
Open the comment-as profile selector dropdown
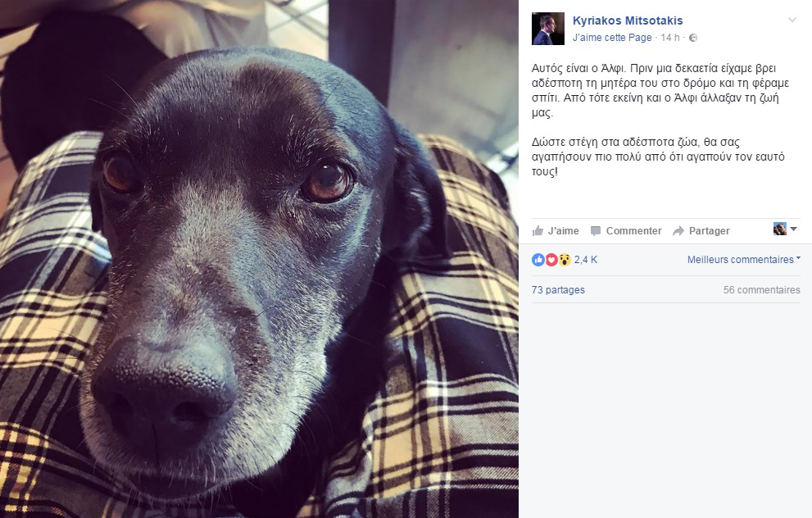(785, 229)
